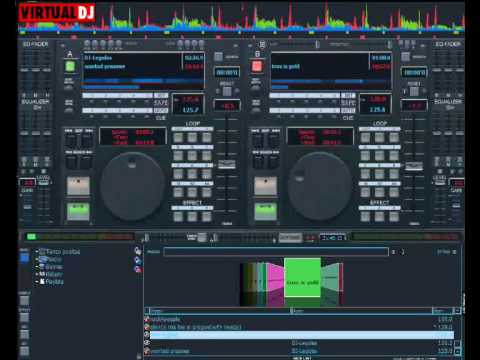
Task: Click the right EQ FADER panel title
Action: (x=448, y=44)
